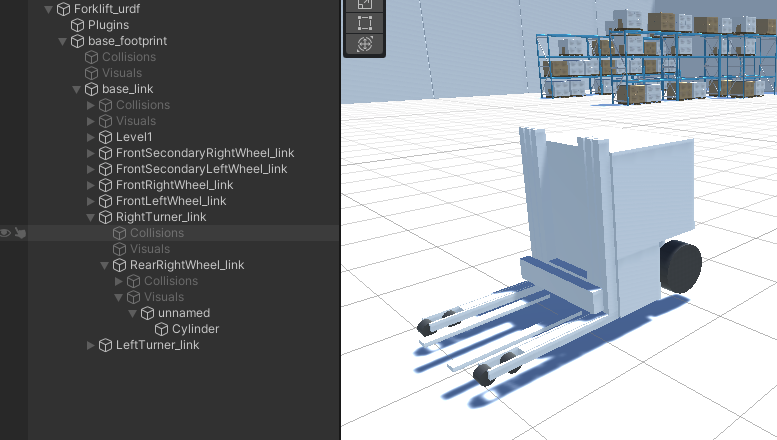Collapse the RearRightWheel_link node
Screen dimensions: 777x440
click(105, 265)
